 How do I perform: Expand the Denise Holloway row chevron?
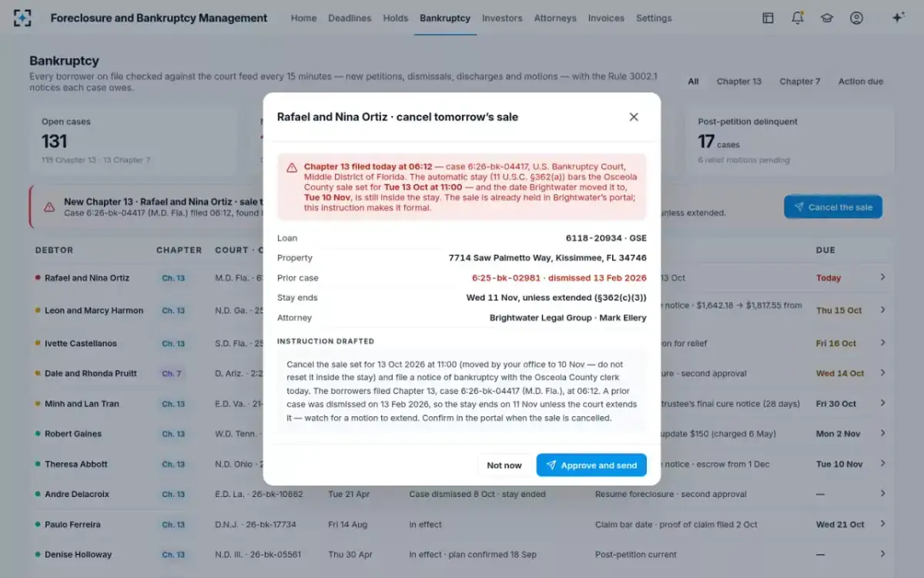pyautogui.click(x=882, y=554)
